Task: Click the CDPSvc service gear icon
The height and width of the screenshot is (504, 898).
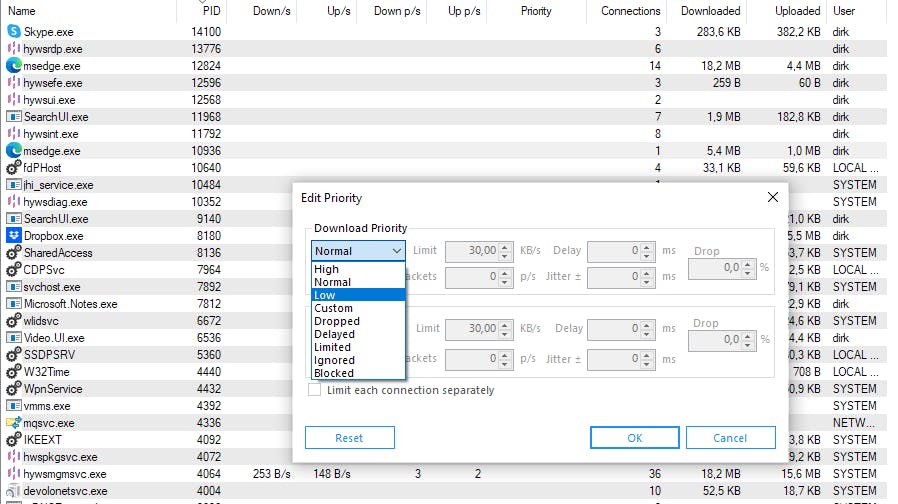Action: pyautogui.click(x=14, y=270)
